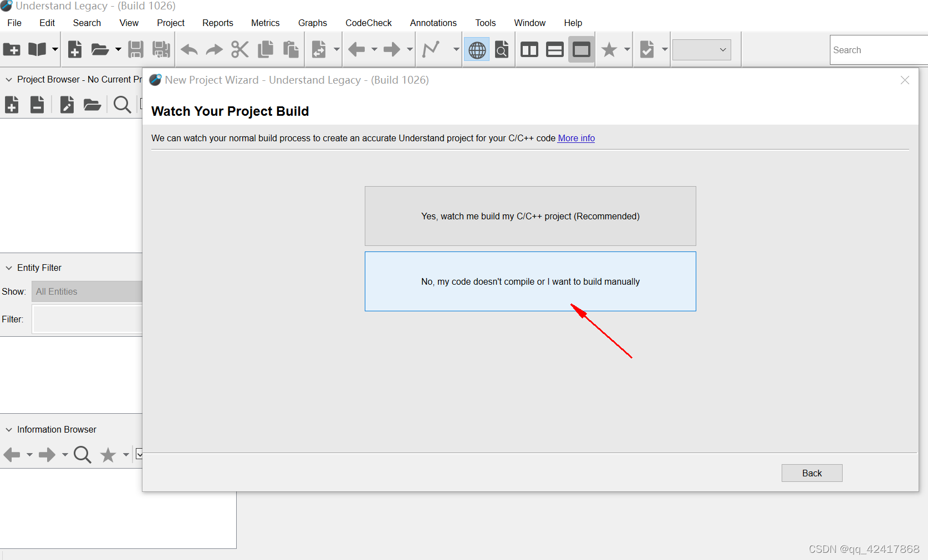Choose No, my code doesn't compile option

[x=531, y=281]
